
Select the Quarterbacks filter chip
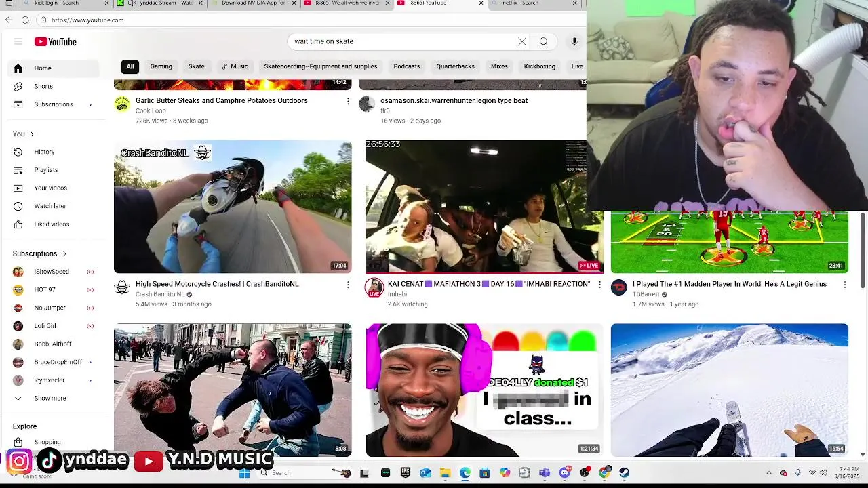(455, 66)
